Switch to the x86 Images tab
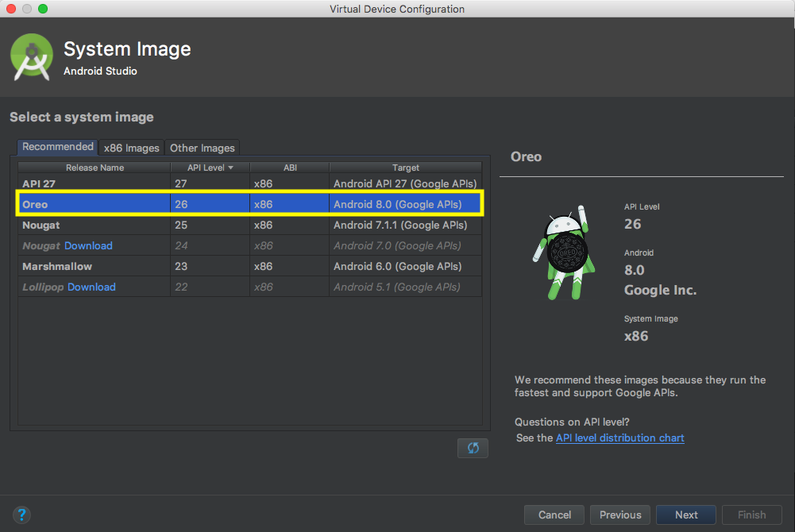Viewport: 795px width, 532px height. [132, 148]
